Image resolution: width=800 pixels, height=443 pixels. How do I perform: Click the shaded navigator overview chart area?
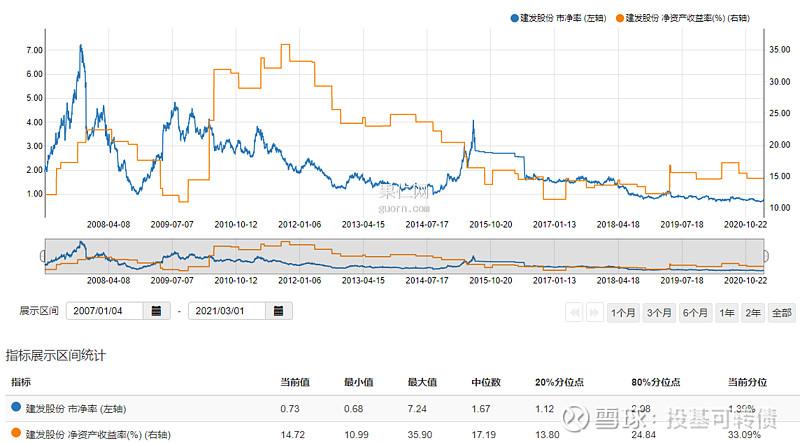[x=405, y=256]
